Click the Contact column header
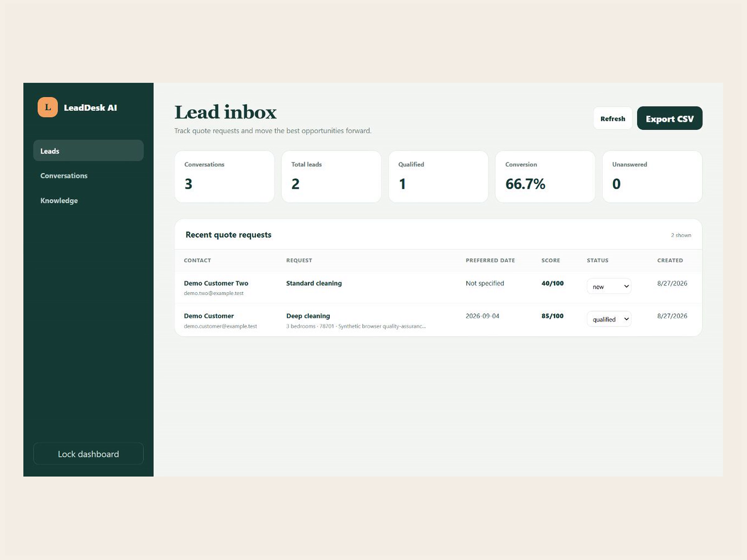747x560 pixels. [x=197, y=260]
